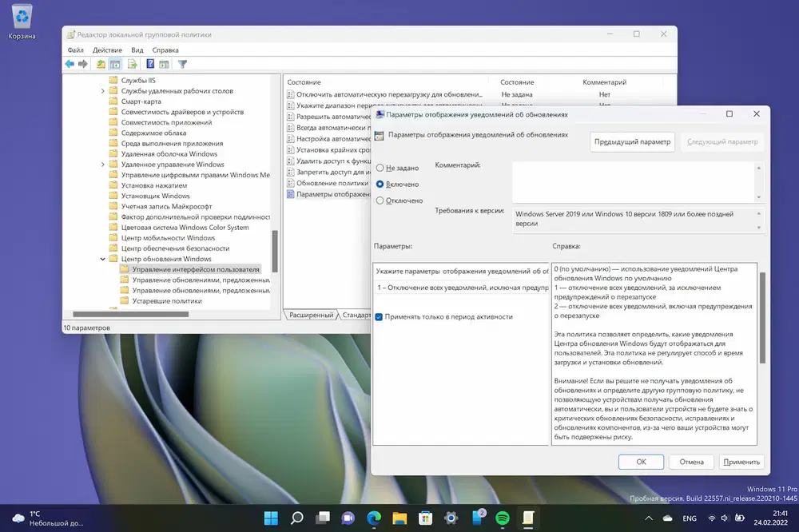Click the blue Help icon in the toolbar

150,64
